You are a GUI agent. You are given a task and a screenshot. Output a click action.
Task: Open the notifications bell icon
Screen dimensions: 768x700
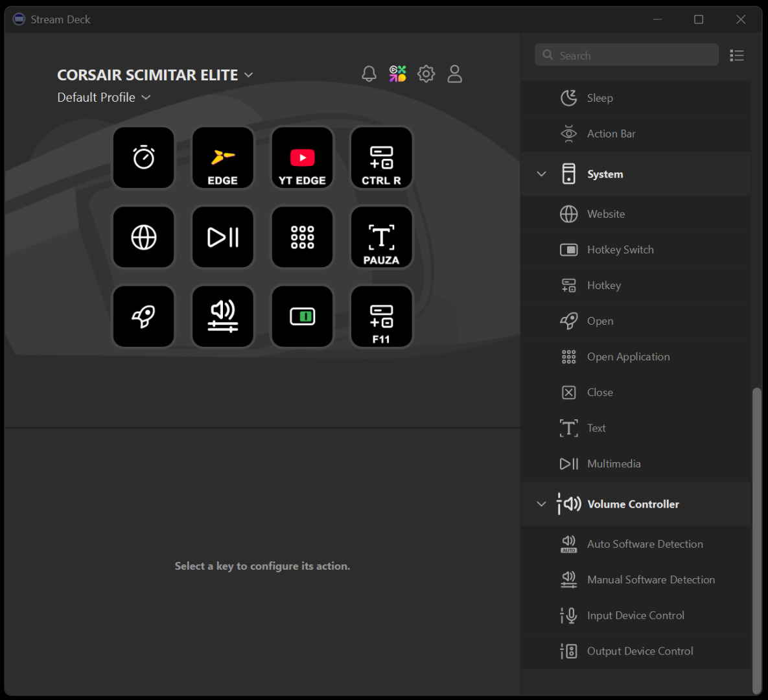(x=369, y=74)
